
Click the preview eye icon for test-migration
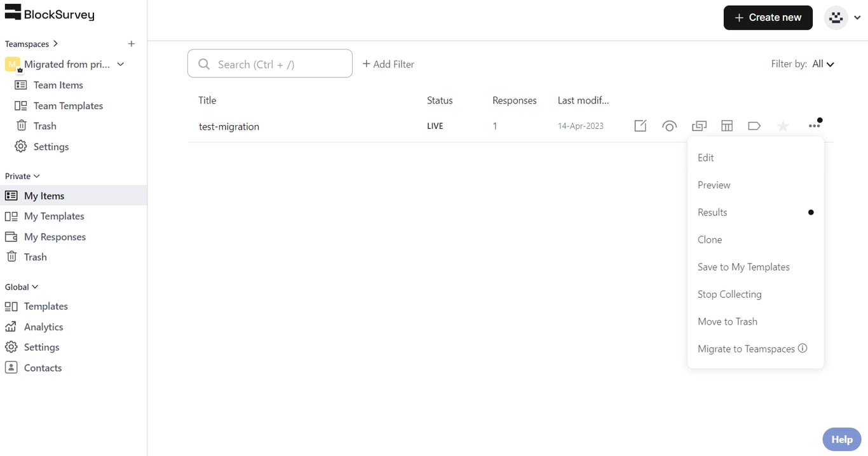(669, 126)
